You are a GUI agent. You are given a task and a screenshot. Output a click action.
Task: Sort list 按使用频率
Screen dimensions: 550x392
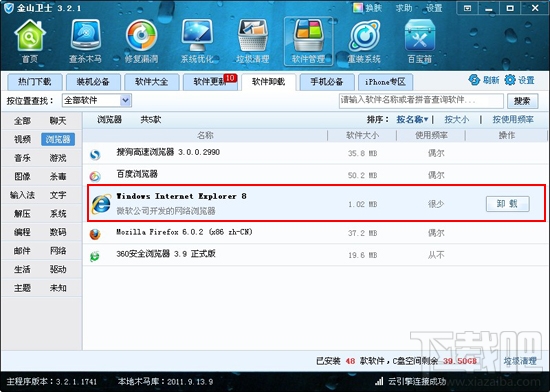pyautogui.click(x=513, y=120)
